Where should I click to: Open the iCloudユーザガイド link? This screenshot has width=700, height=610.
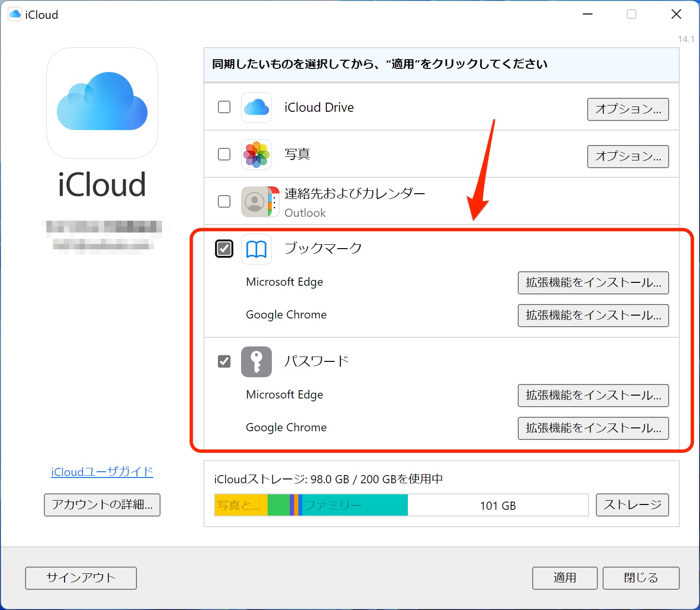tap(102, 472)
